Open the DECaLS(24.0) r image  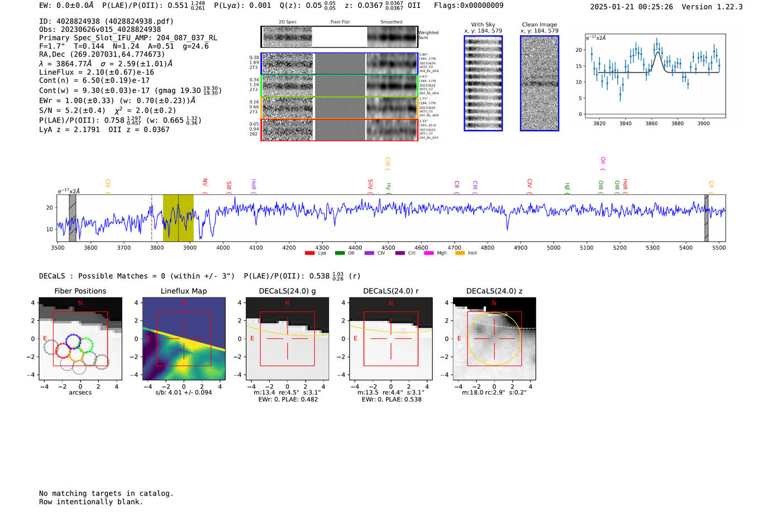pyautogui.click(x=390, y=339)
